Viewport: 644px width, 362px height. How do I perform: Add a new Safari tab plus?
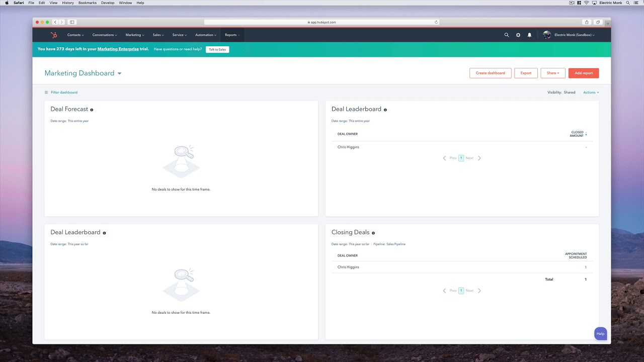coord(607,24)
